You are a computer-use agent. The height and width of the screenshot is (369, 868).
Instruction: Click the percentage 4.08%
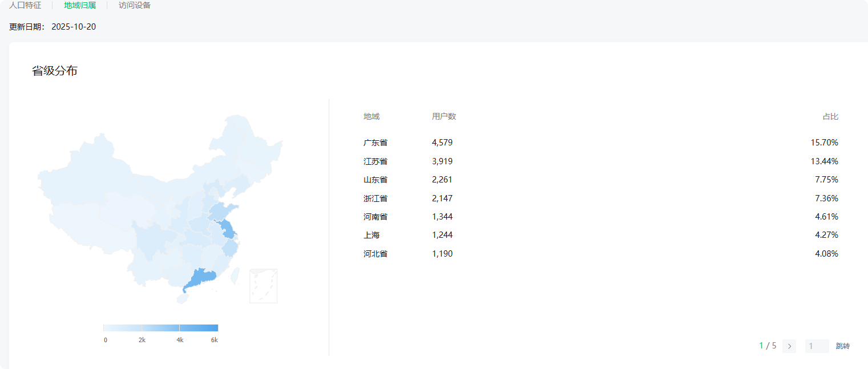point(827,254)
